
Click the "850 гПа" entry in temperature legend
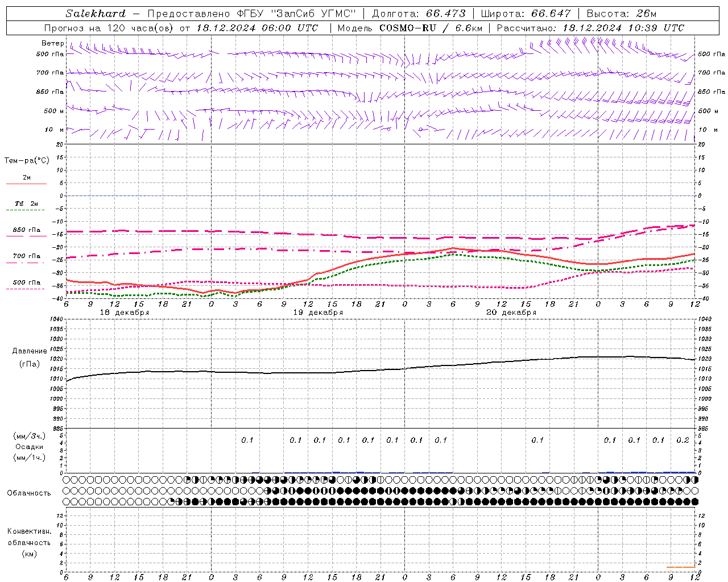tap(27, 230)
